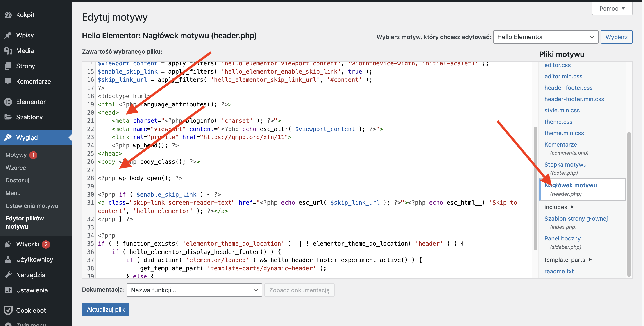Click Zobacz dokumentację button
The width and height of the screenshot is (644, 326).
(299, 290)
